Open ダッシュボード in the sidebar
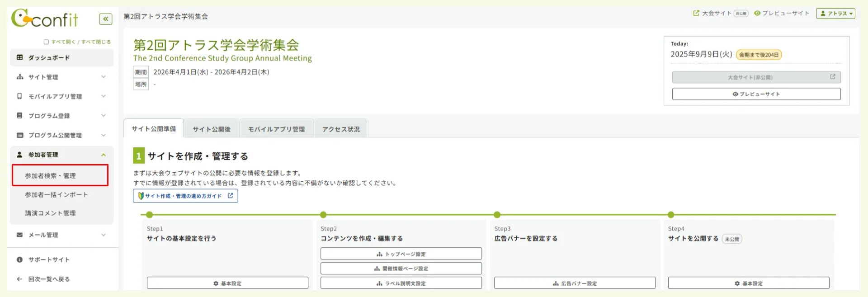Viewport: 868px width, 297px height. [x=61, y=58]
